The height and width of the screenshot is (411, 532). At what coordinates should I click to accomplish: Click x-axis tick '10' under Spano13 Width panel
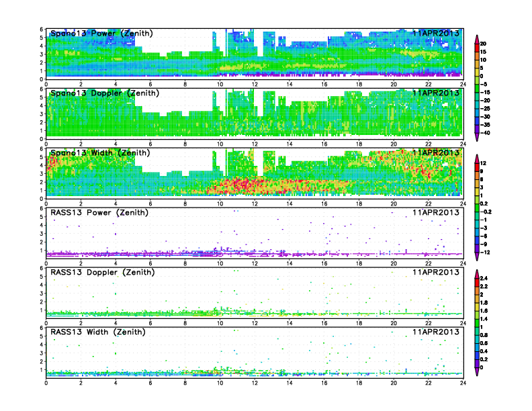[220, 203]
